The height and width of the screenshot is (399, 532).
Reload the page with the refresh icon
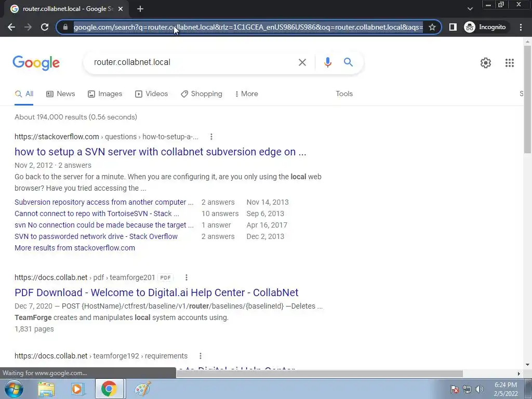pos(45,27)
